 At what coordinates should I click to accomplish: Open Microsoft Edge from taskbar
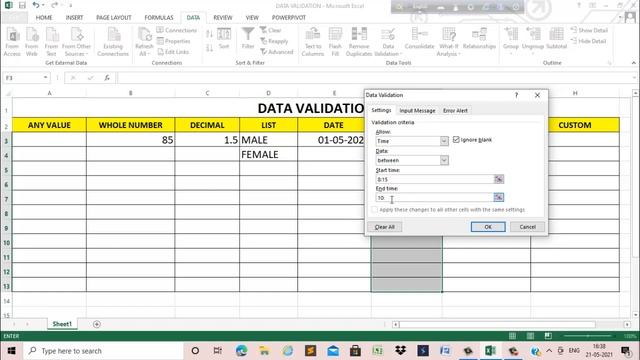(241, 351)
